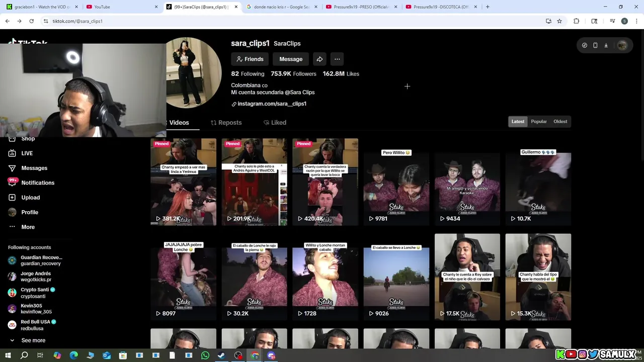The image size is (644, 362).
Task: Click the Friends button
Action: (x=250, y=59)
